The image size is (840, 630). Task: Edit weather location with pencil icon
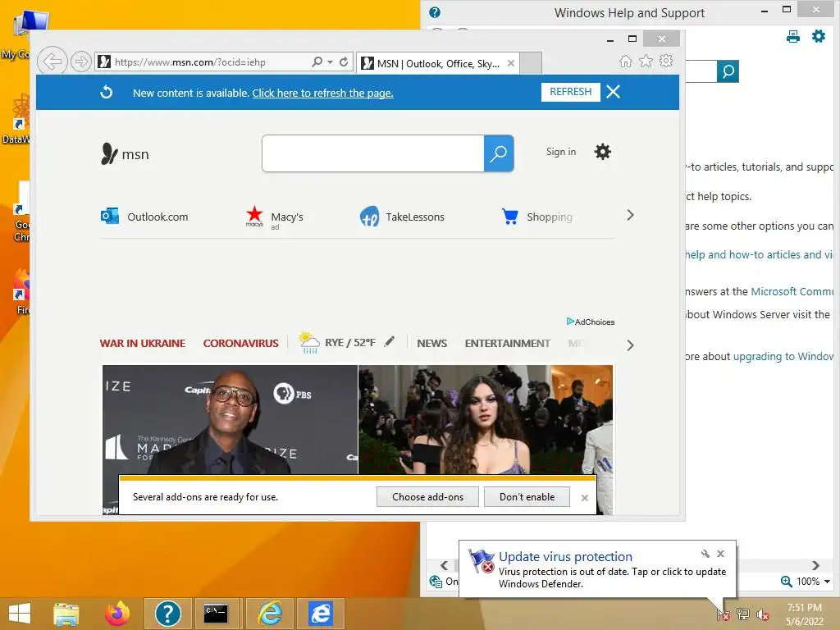point(390,341)
